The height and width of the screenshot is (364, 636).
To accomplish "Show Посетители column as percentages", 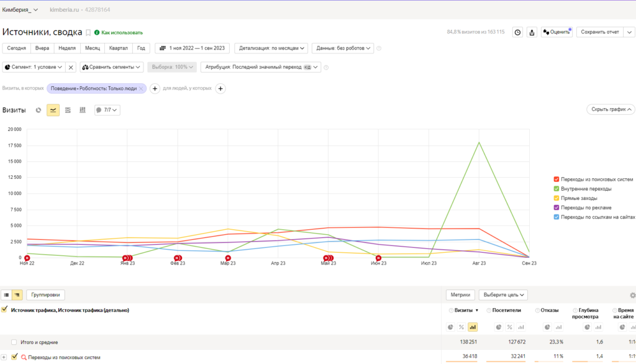I will (x=509, y=327).
